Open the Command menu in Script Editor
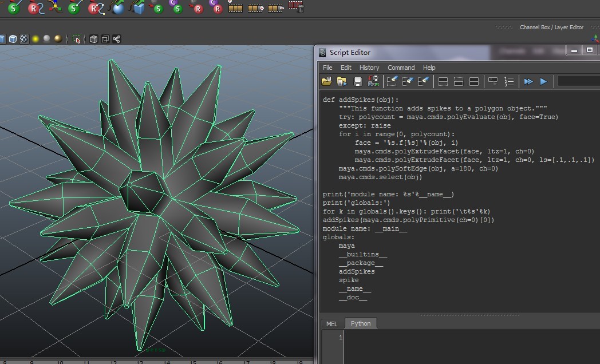 click(x=401, y=67)
